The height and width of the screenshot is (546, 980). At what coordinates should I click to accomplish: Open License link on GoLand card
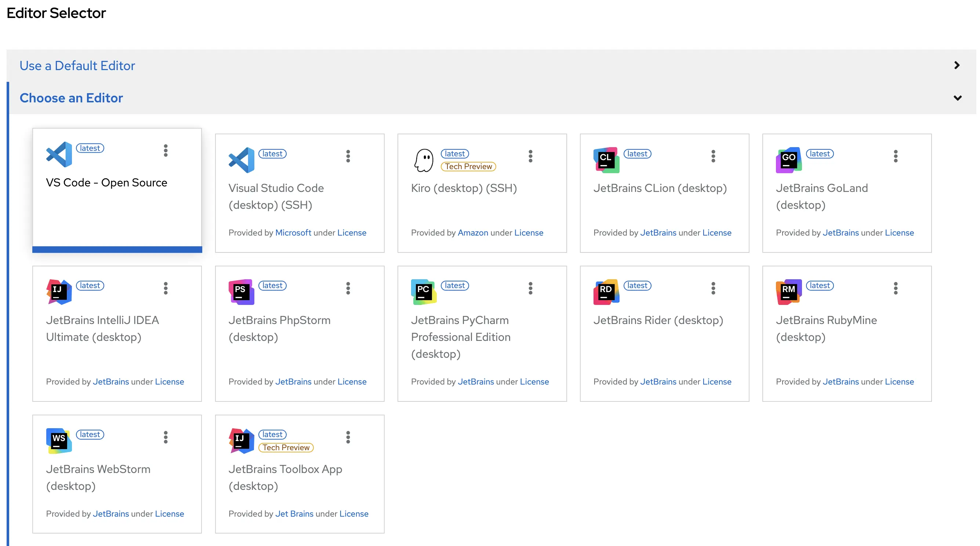click(899, 233)
